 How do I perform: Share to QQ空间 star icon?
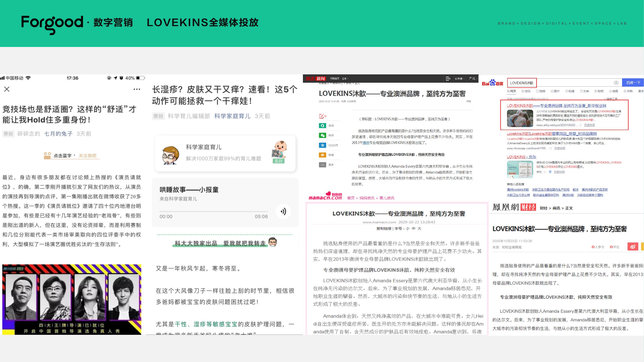click(x=322, y=145)
